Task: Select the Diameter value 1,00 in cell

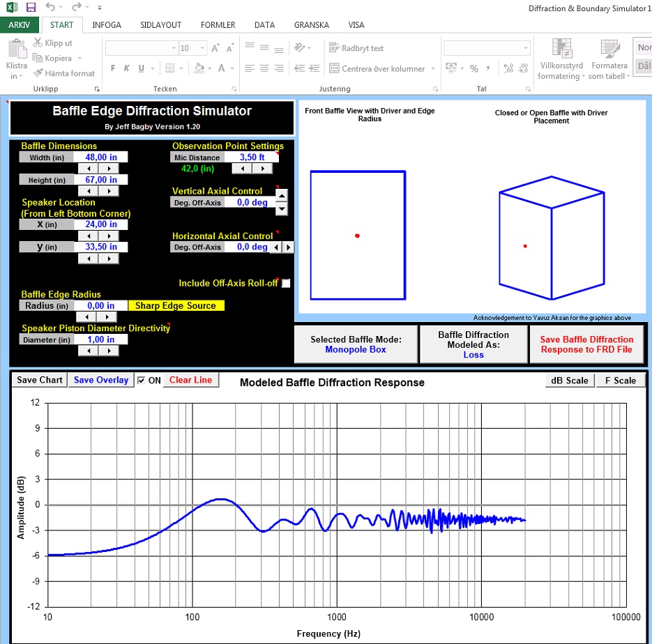Action: 100,339
